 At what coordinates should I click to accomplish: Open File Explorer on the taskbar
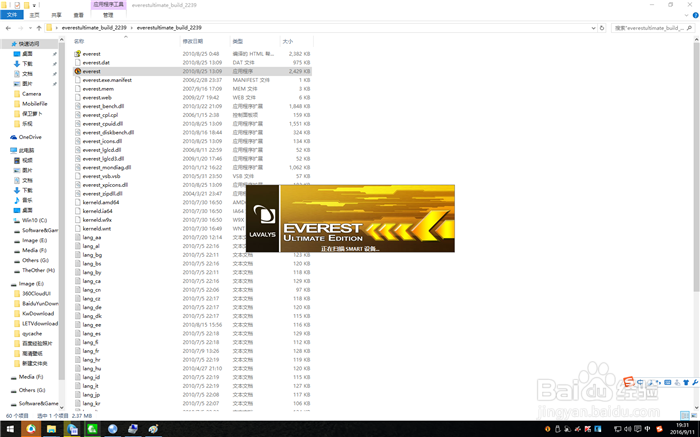[x=51, y=429]
